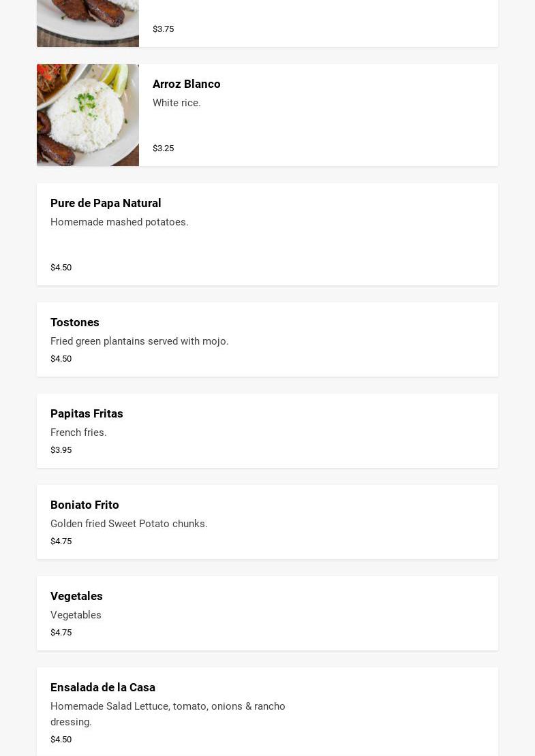Choose the Papitas Fritas item
535x756 pixels.
tap(87, 413)
